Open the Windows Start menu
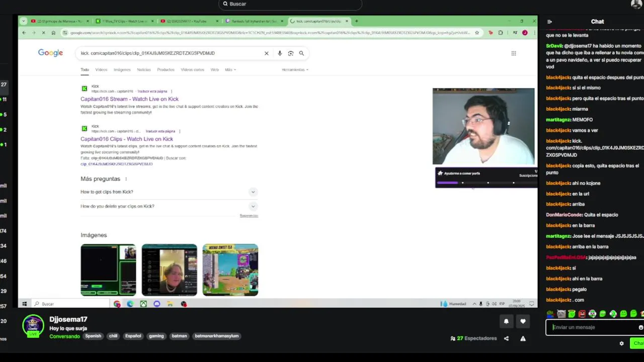Screen dimensions: 644x362 click(24, 304)
